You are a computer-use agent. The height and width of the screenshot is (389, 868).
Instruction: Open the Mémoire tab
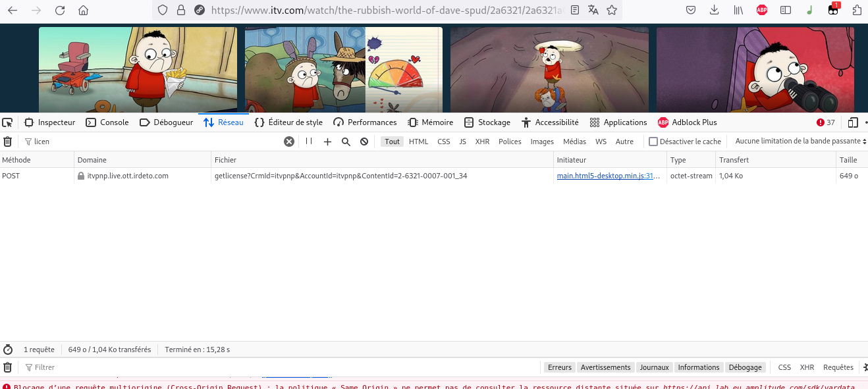point(431,122)
